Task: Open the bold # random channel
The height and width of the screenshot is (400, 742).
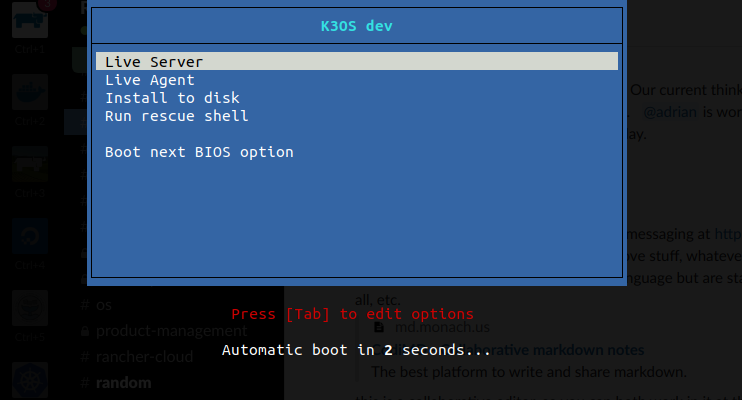Action: (x=116, y=382)
